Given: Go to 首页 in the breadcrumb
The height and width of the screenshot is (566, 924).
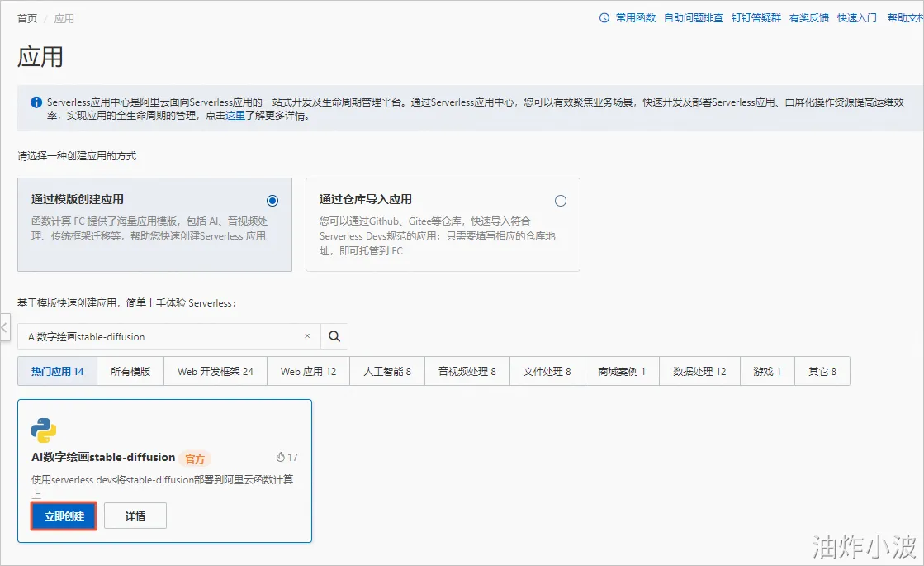Looking at the screenshot, I should pos(27,18).
